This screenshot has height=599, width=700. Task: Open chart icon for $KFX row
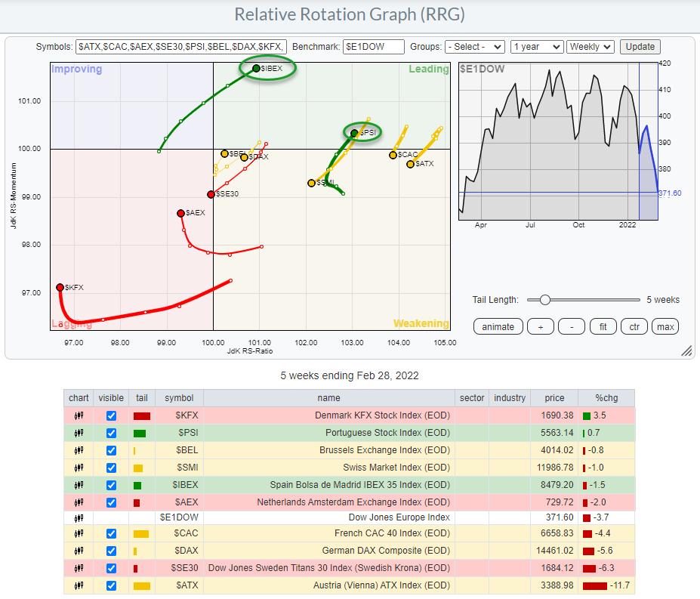[x=79, y=415]
